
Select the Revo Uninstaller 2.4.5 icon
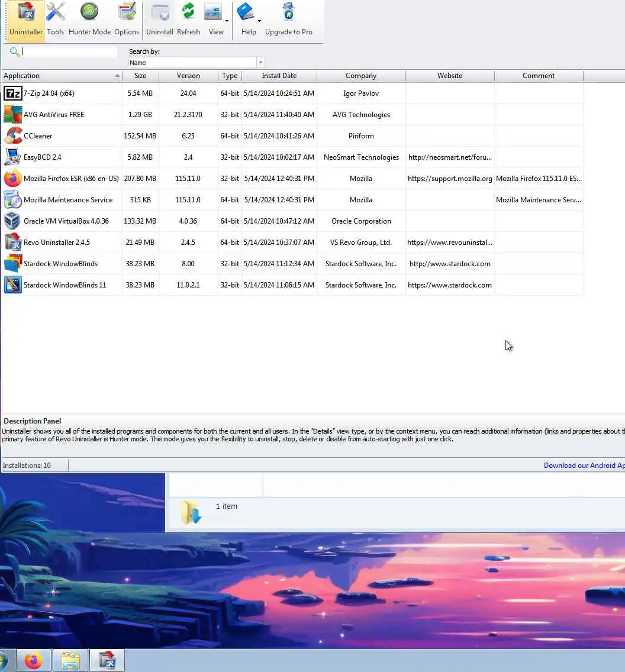[12, 242]
